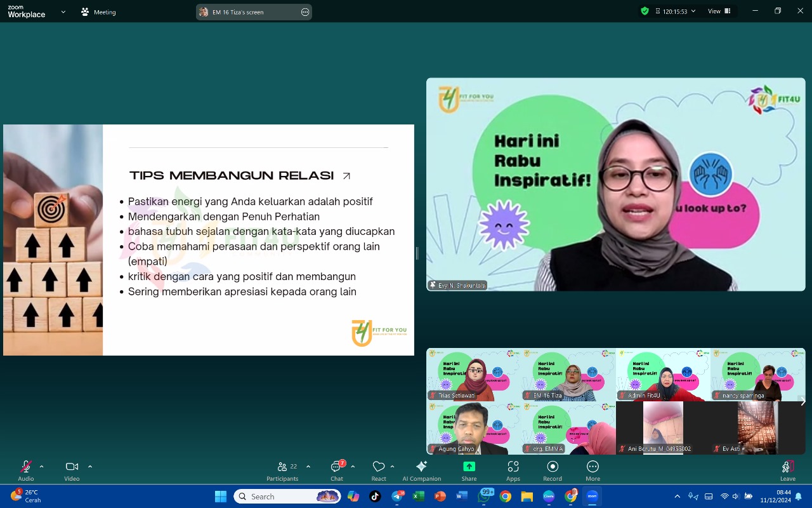The width and height of the screenshot is (812, 508).
Task: Toggle the camera Video button
Action: tap(72, 471)
